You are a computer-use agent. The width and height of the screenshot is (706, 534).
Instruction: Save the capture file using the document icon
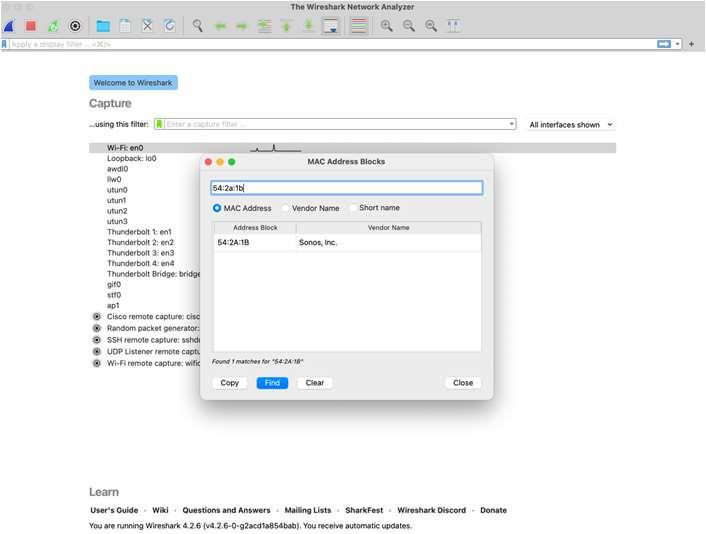coord(125,26)
